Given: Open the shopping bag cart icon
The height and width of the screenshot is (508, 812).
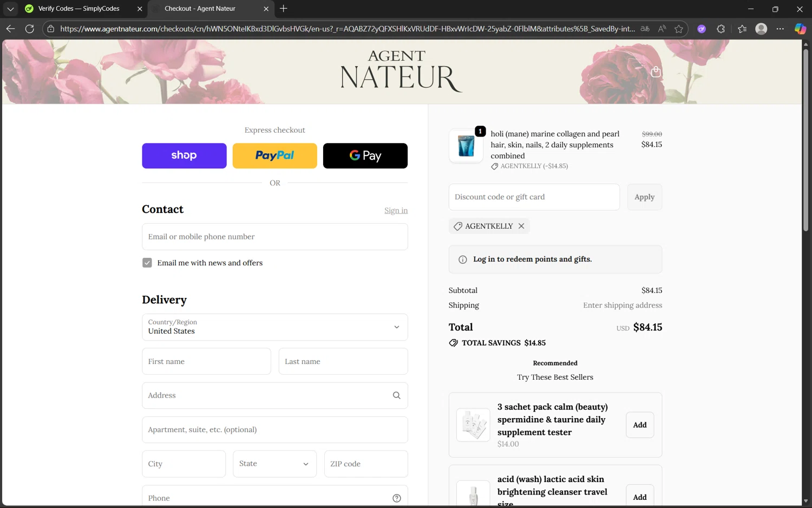Looking at the screenshot, I should click(656, 72).
